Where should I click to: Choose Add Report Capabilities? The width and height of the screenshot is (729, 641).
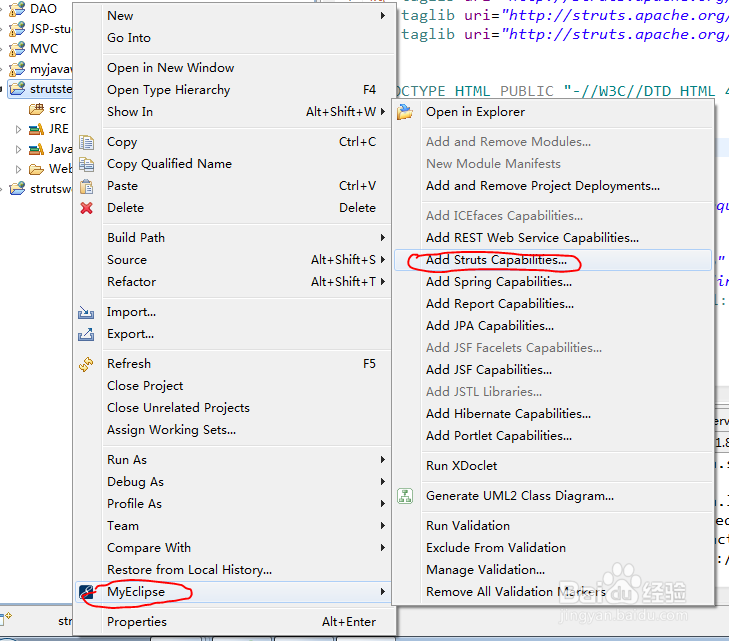point(553,304)
